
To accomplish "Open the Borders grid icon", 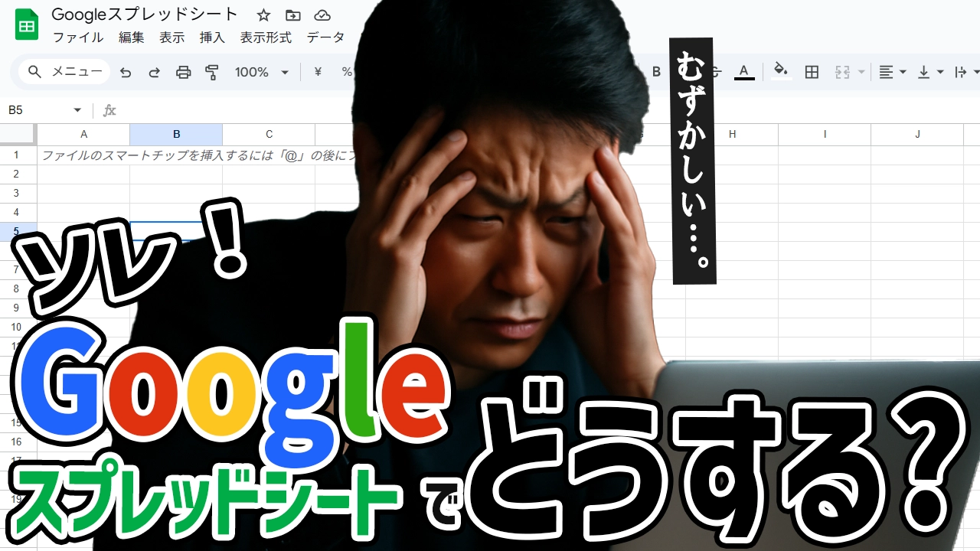I will point(812,72).
